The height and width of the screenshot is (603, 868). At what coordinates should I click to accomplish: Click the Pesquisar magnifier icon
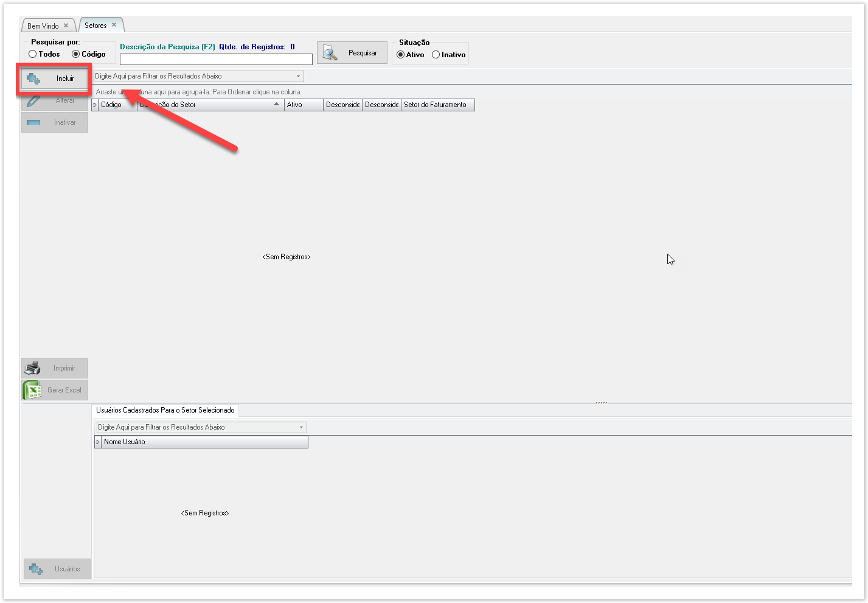pyautogui.click(x=330, y=53)
